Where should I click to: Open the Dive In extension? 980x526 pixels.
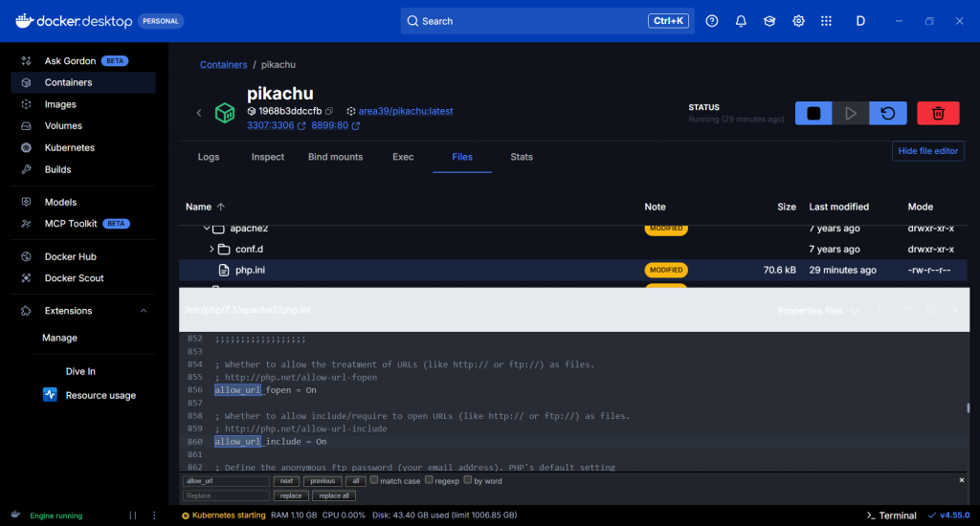pyautogui.click(x=80, y=371)
